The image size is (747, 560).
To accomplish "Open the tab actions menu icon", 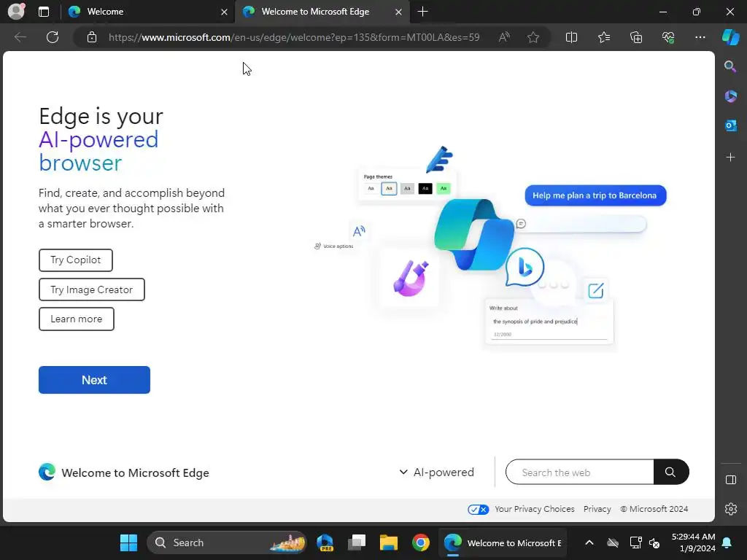I will click(44, 12).
